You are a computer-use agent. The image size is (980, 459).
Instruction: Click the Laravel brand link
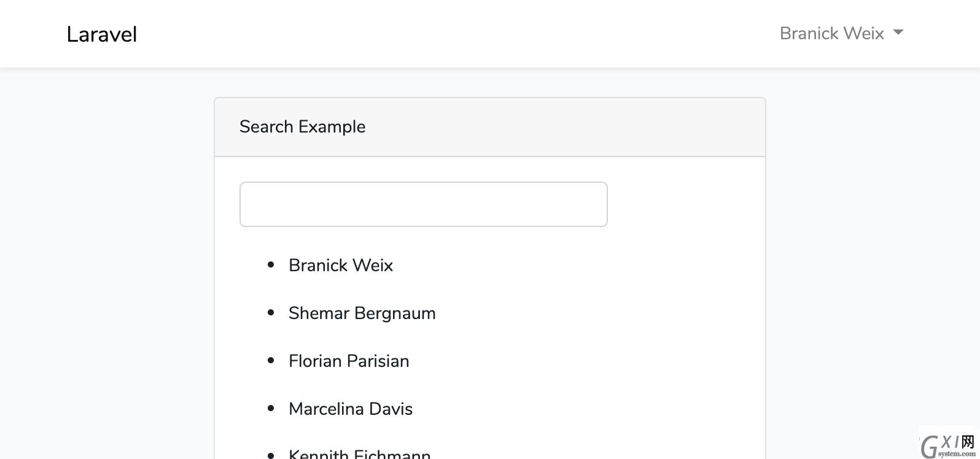point(102,34)
